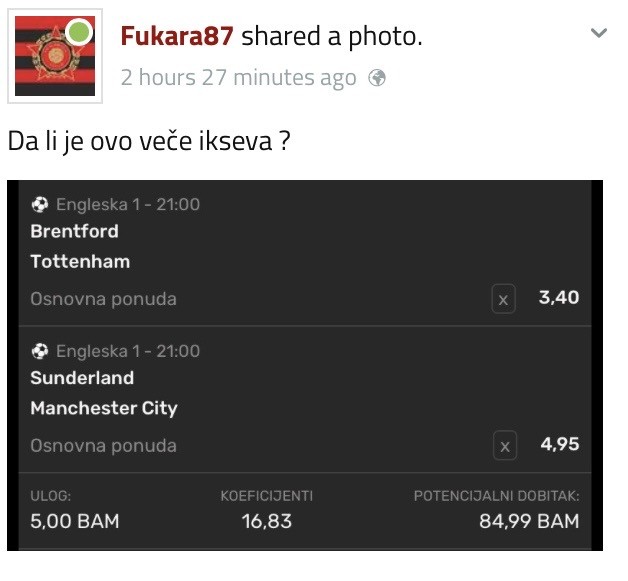Open the post options chevron menu
This screenshot has height=581, width=628.
599,32
